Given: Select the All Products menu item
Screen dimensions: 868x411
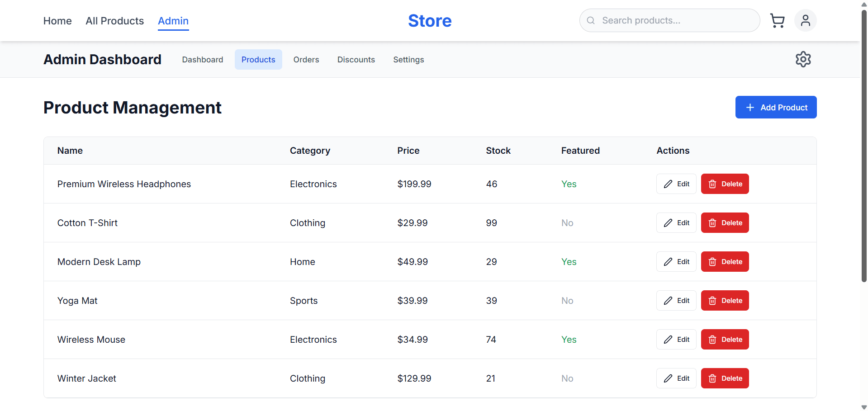Looking at the screenshot, I should tap(114, 21).
